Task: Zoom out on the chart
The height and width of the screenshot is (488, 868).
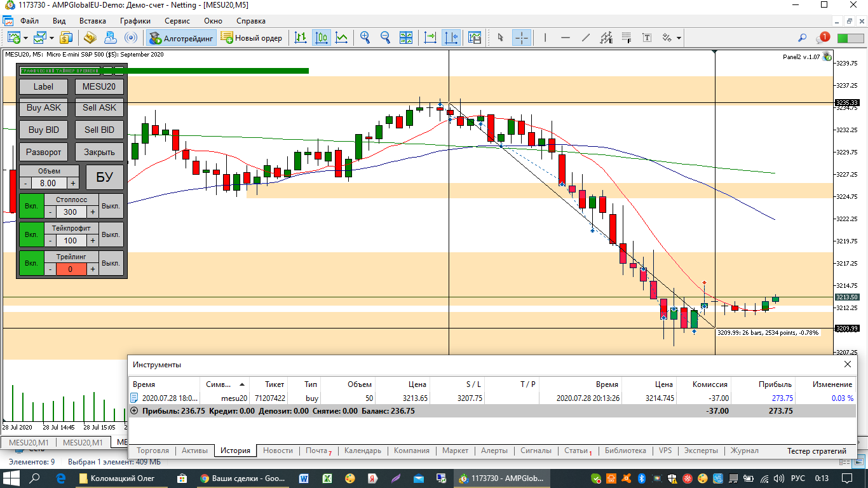Action: pos(385,37)
